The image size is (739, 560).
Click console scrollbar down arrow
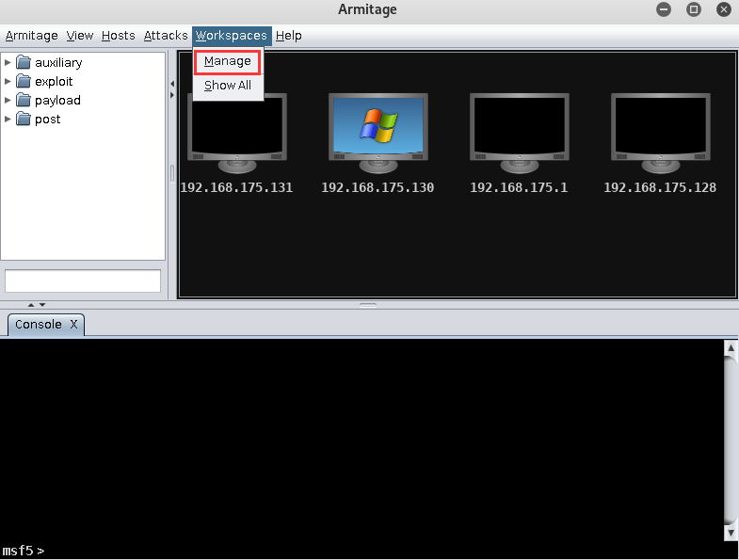(x=731, y=533)
